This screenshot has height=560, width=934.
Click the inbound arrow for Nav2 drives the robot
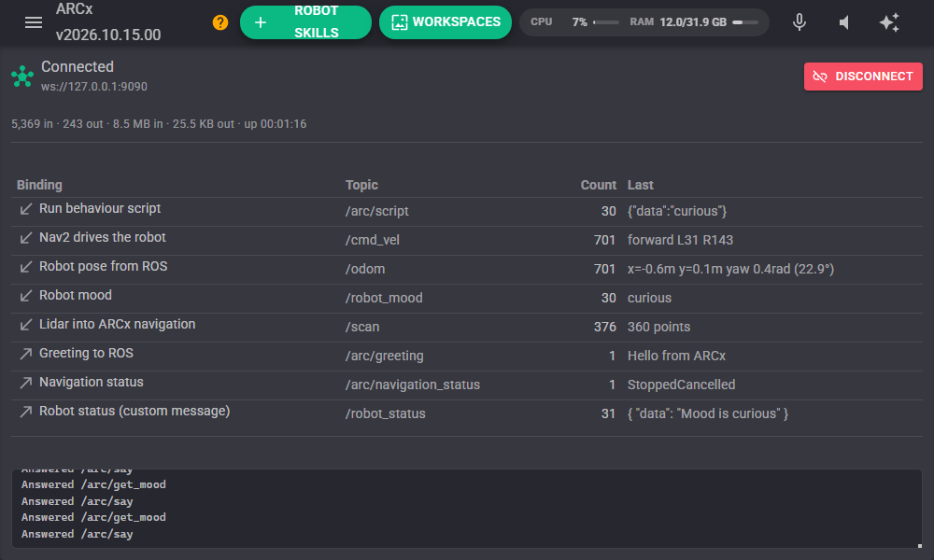(x=25, y=238)
